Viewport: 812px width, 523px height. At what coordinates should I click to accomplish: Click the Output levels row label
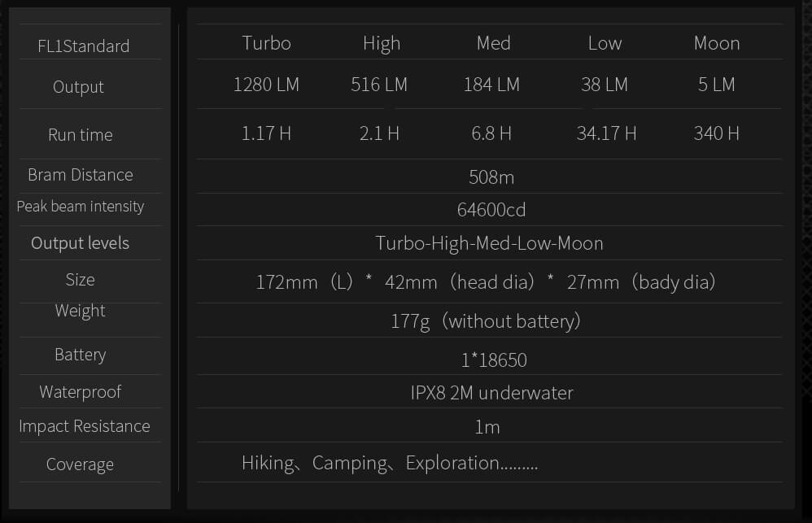[81, 243]
